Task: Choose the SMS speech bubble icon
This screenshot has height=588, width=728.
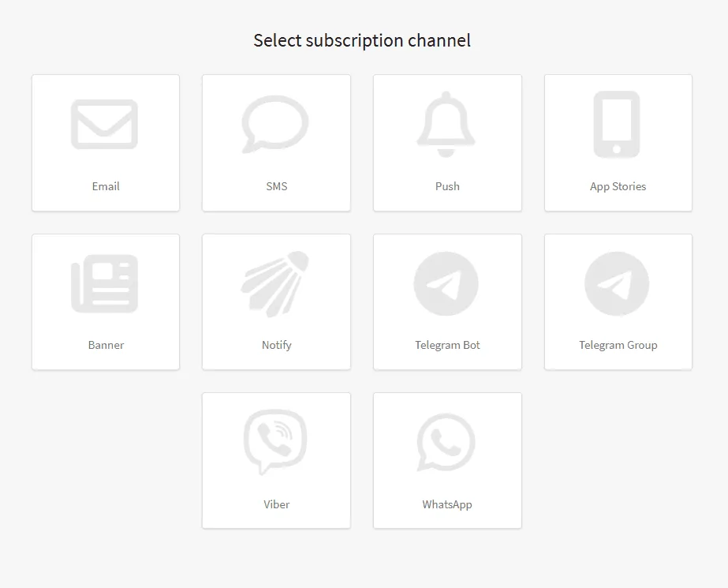Action: click(x=274, y=125)
